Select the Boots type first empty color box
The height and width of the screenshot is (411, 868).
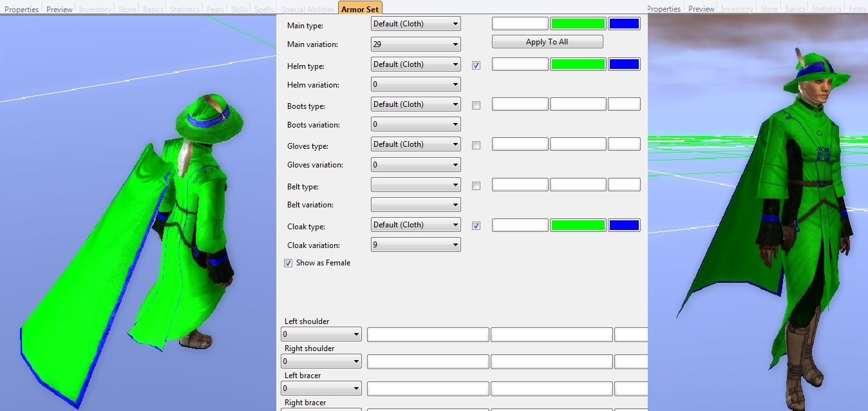point(520,104)
